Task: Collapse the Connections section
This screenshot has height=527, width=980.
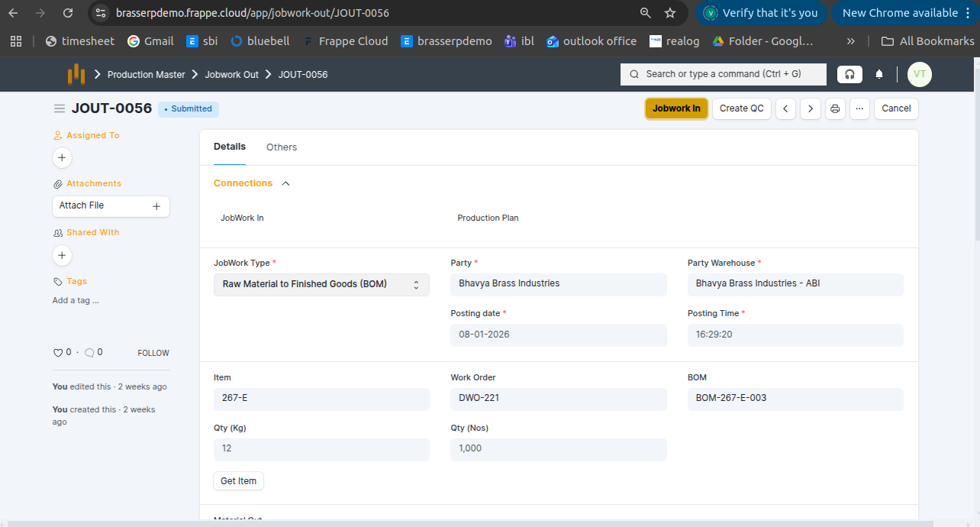Action: [x=285, y=183]
